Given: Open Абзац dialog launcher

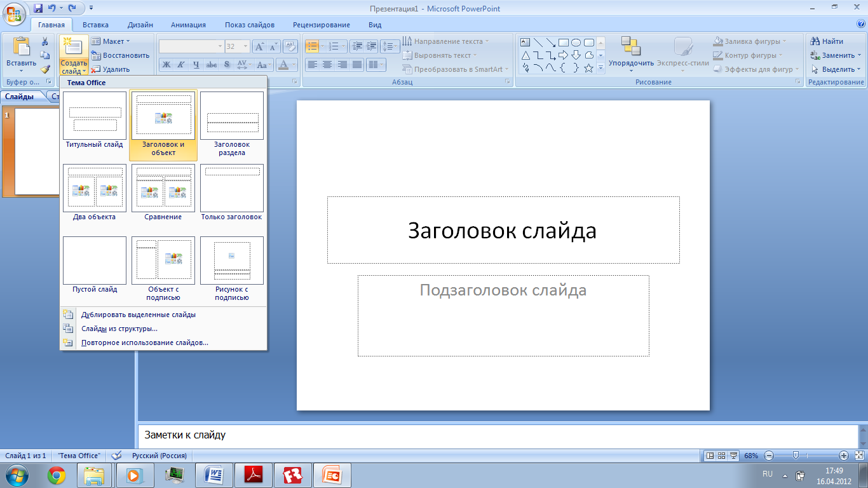Looking at the screenshot, I should tap(507, 82).
